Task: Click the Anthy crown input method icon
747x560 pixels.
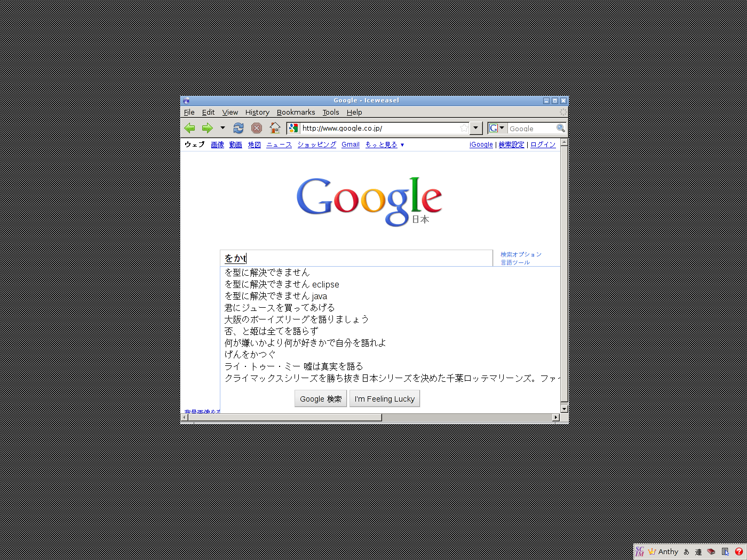Action: click(652, 551)
